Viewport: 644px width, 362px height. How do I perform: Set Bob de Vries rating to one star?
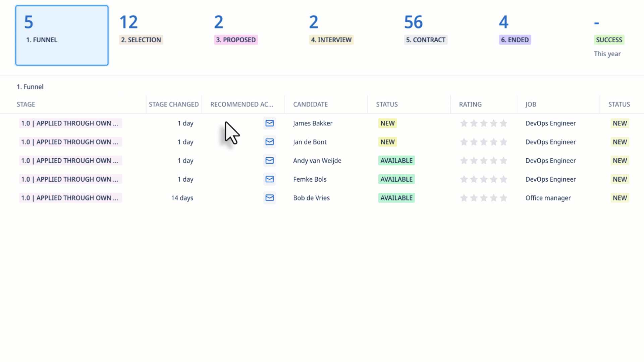(464, 198)
